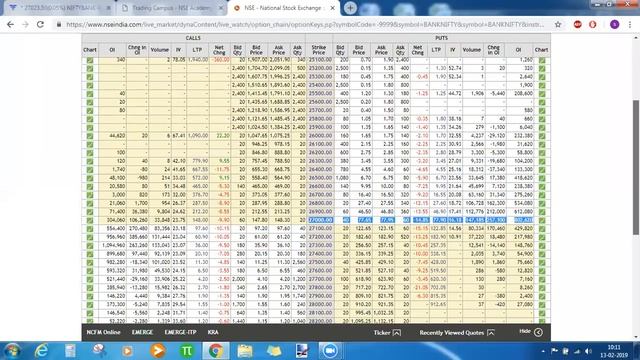Image resolution: width=640 pixels, height=360 pixels.
Task: Open puts chart icon for strike 26300.00
Action: [542, 161]
